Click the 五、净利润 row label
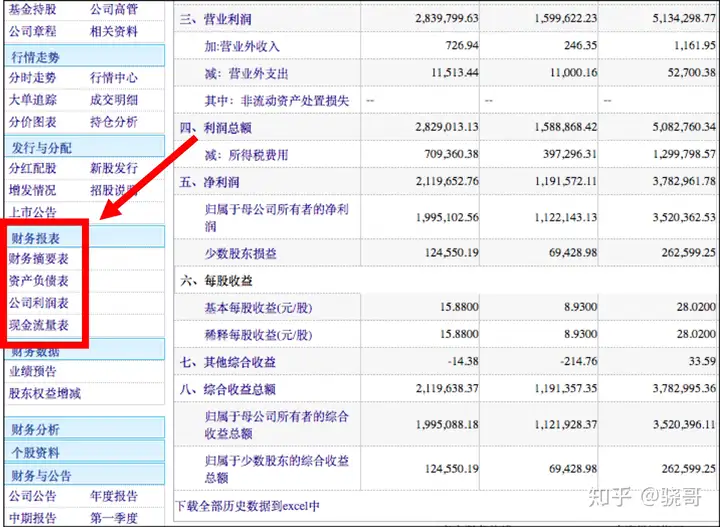 209,182
